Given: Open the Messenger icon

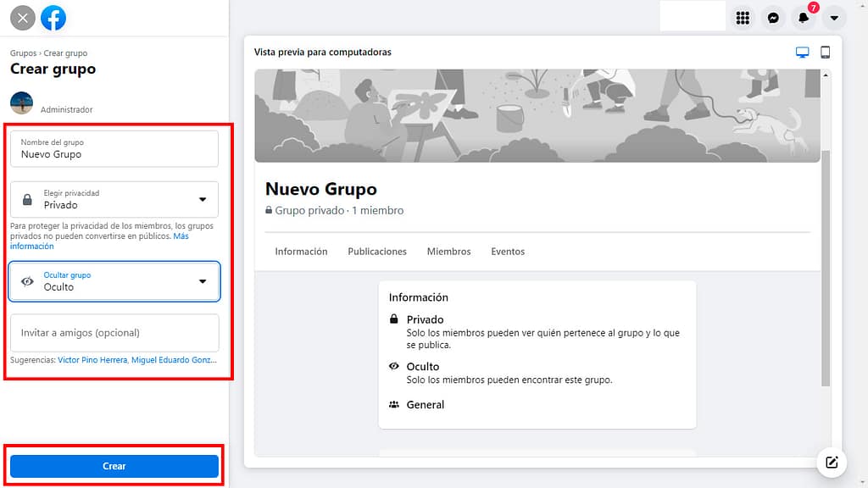Looking at the screenshot, I should (773, 18).
